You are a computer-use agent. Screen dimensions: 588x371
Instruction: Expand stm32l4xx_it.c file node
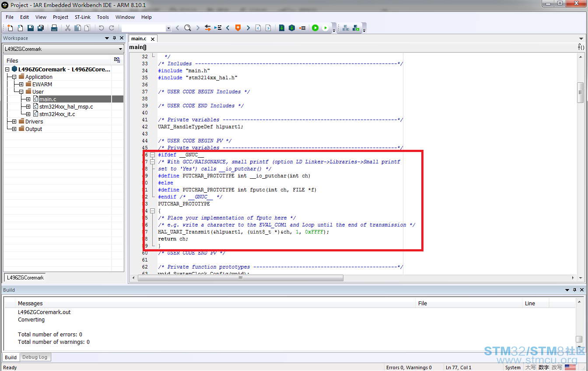point(28,114)
